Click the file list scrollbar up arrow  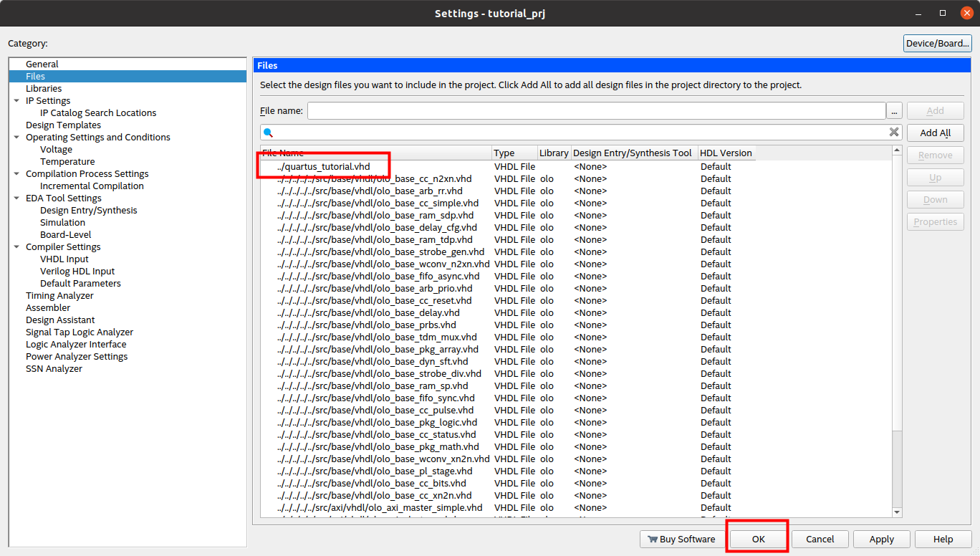tap(897, 150)
